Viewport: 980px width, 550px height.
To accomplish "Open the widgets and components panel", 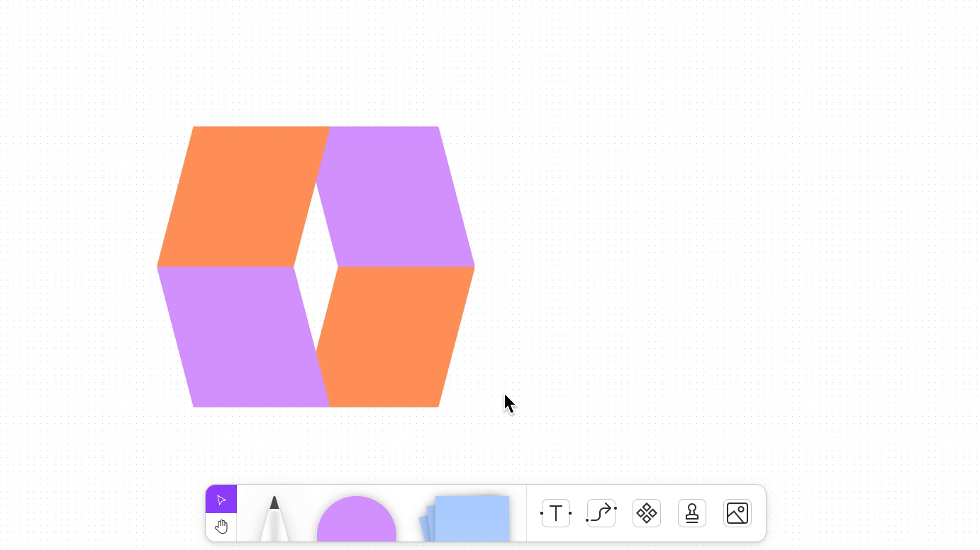I will (x=647, y=513).
